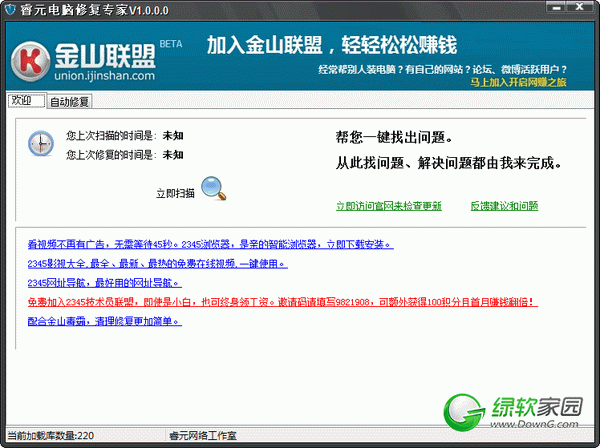The width and height of the screenshot is (600, 448).
Task: Click 从此找问题、解决问题都由我来完成 text
Action: coord(449,163)
